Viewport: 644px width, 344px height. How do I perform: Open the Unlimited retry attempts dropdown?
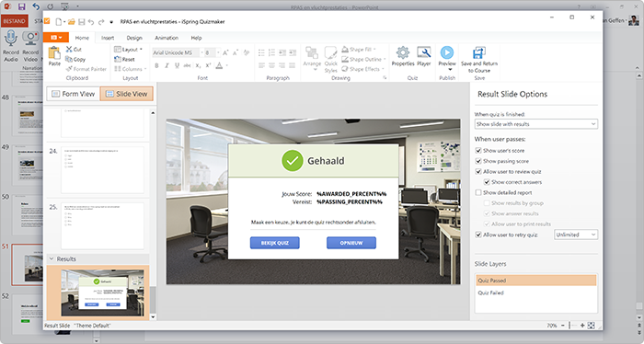576,235
